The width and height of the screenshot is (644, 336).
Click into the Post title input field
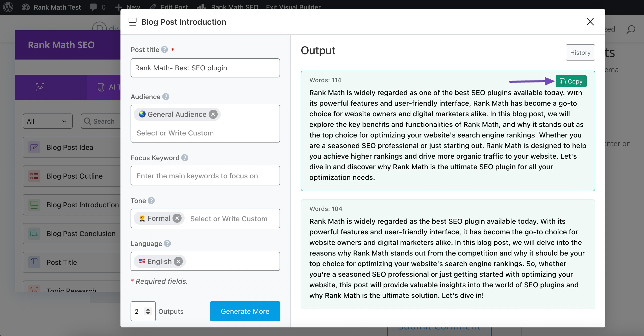[x=205, y=68]
